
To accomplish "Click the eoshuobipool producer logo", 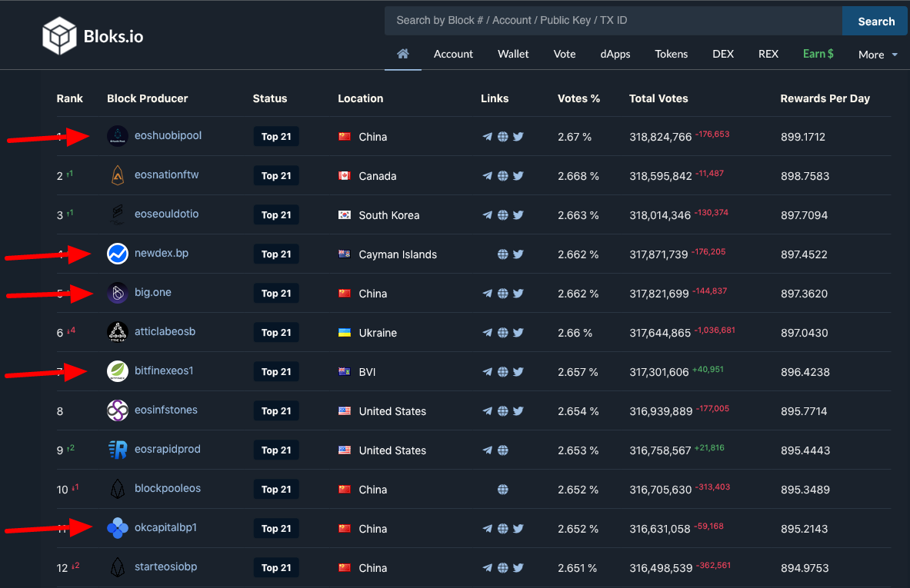I will click(118, 136).
